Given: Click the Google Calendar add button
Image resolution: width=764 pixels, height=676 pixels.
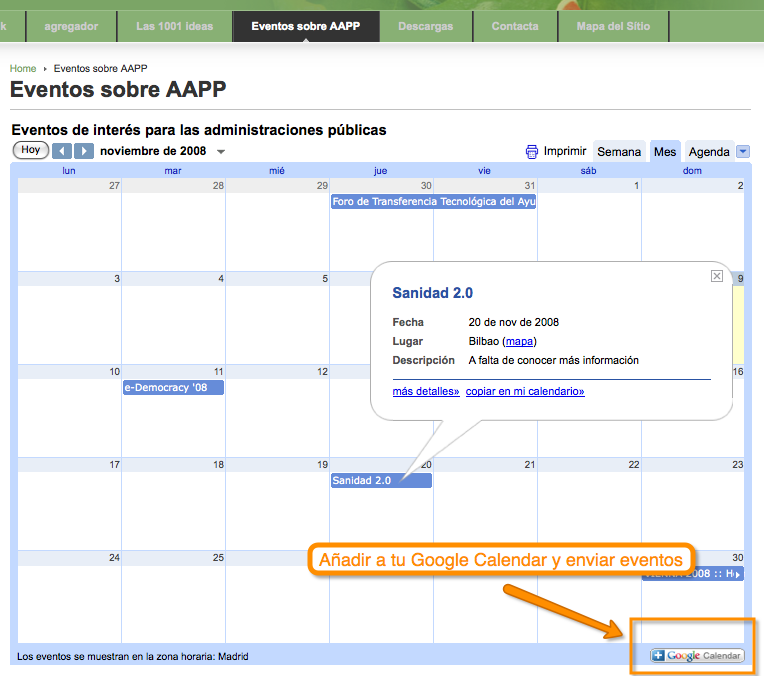Looking at the screenshot, I should click(x=697, y=656).
